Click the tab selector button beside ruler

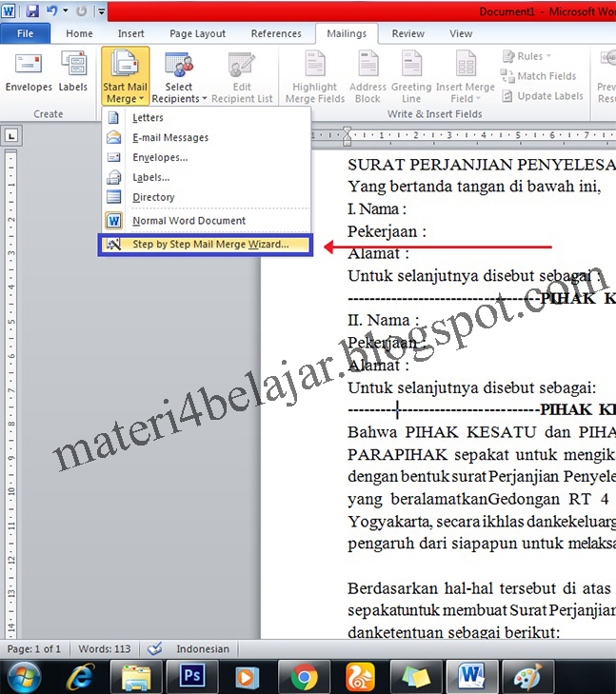pos(11,136)
